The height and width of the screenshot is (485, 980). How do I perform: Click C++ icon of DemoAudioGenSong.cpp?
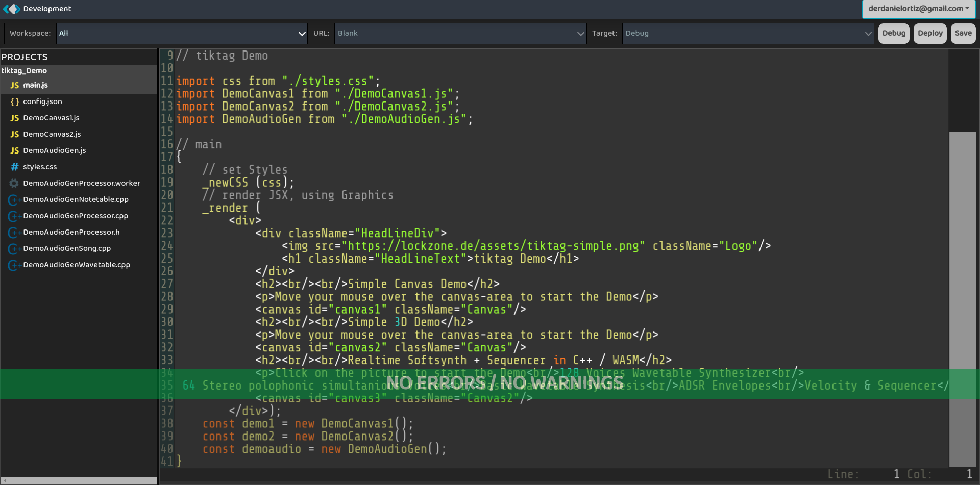pyautogui.click(x=14, y=248)
